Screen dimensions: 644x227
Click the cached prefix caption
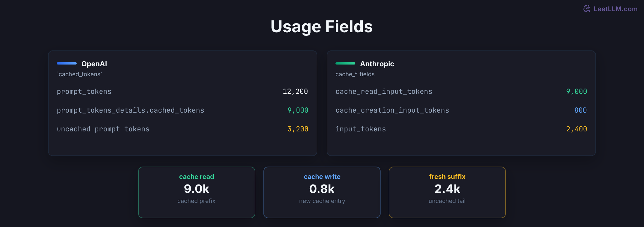click(x=196, y=201)
